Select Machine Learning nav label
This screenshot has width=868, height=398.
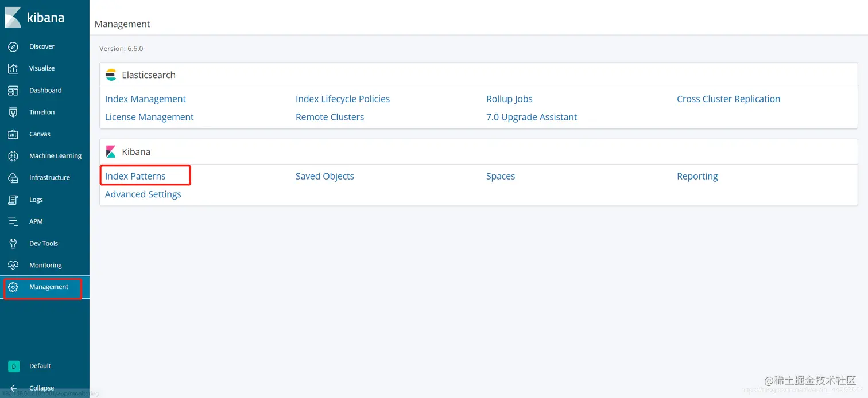coord(55,156)
